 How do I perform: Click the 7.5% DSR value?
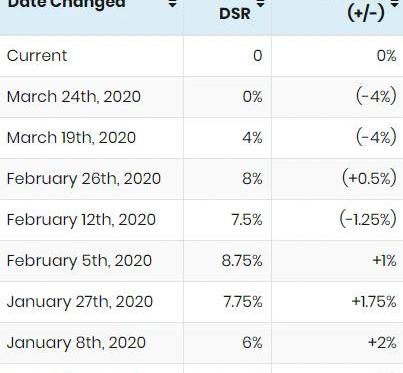(247, 220)
